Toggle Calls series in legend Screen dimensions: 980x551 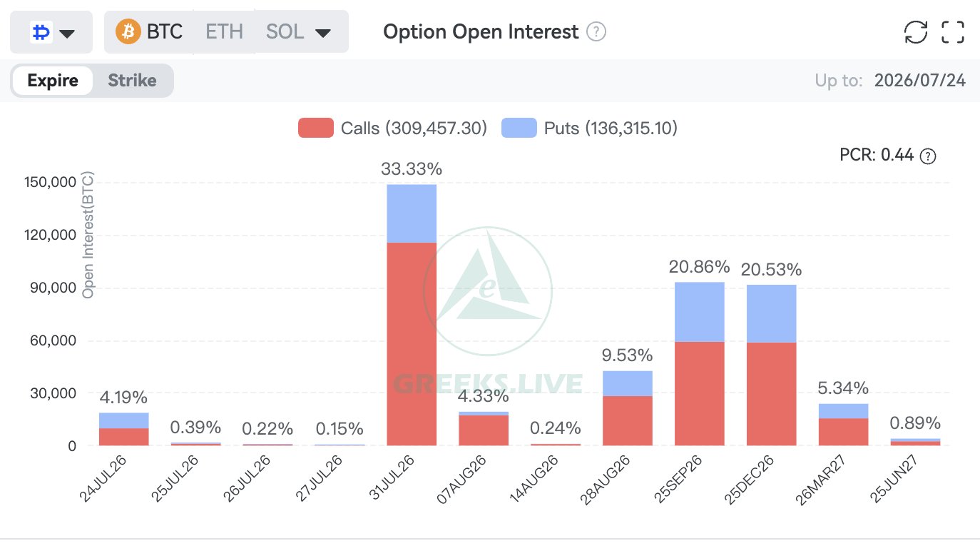click(393, 128)
